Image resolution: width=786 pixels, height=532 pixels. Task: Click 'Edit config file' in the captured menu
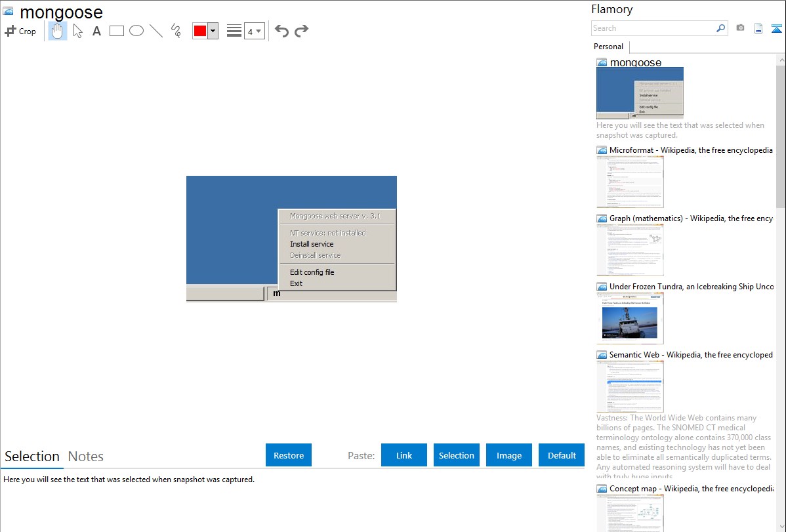coord(312,272)
